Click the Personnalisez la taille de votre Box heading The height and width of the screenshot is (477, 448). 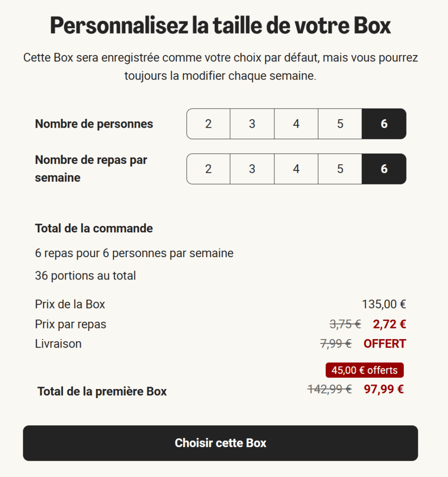[220, 26]
